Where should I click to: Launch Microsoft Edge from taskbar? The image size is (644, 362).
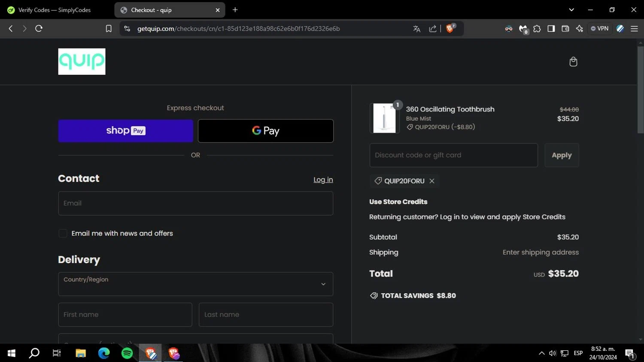[104, 353]
